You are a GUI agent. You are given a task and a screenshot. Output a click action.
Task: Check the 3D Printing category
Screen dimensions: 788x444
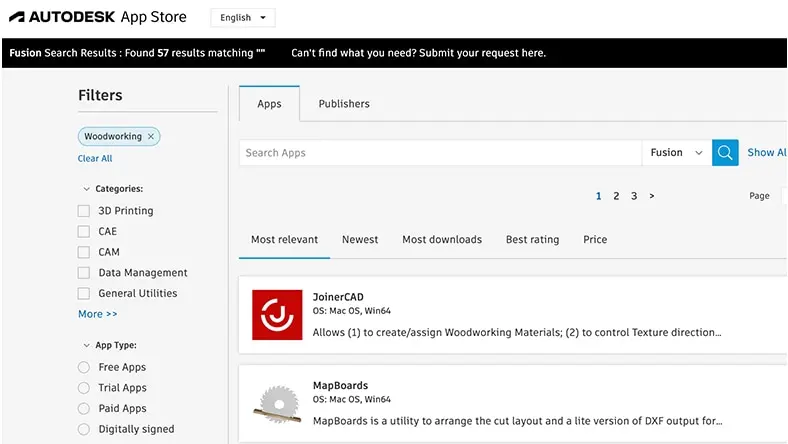[84, 211]
